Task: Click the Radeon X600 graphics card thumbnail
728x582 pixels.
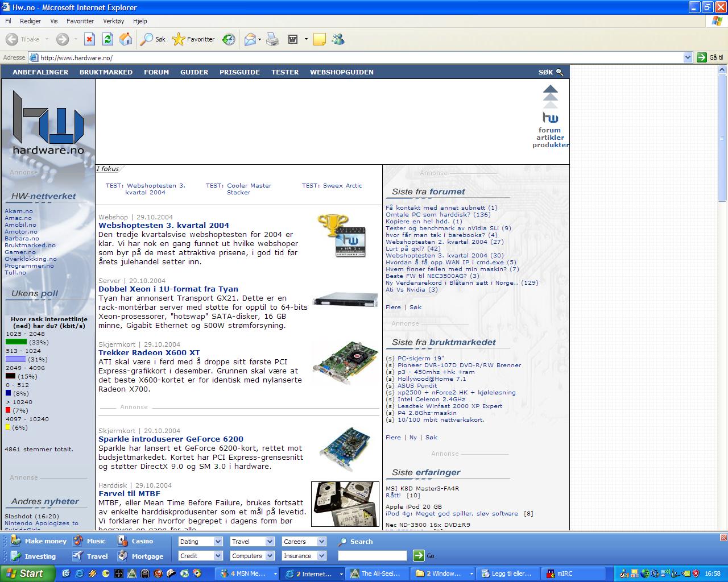Action: (x=346, y=364)
